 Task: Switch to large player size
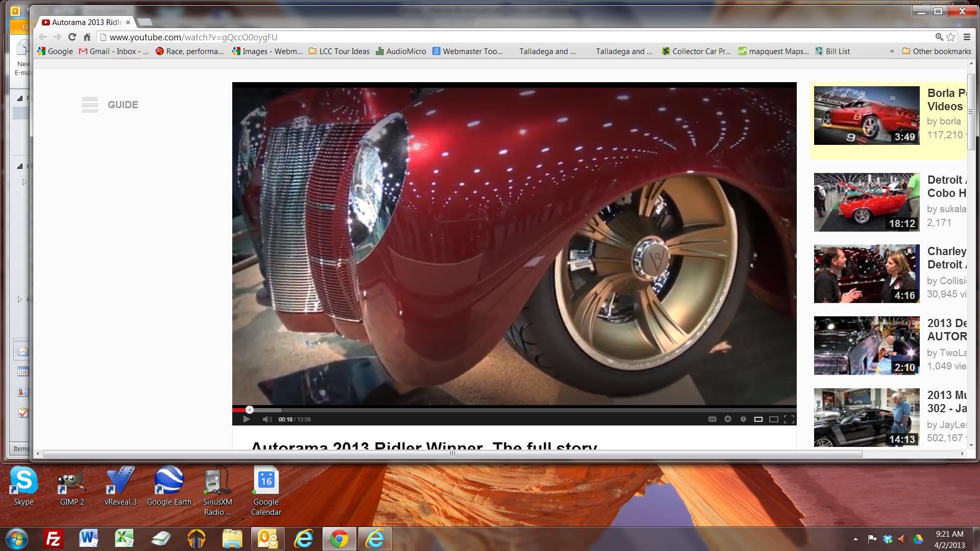(774, 419)
